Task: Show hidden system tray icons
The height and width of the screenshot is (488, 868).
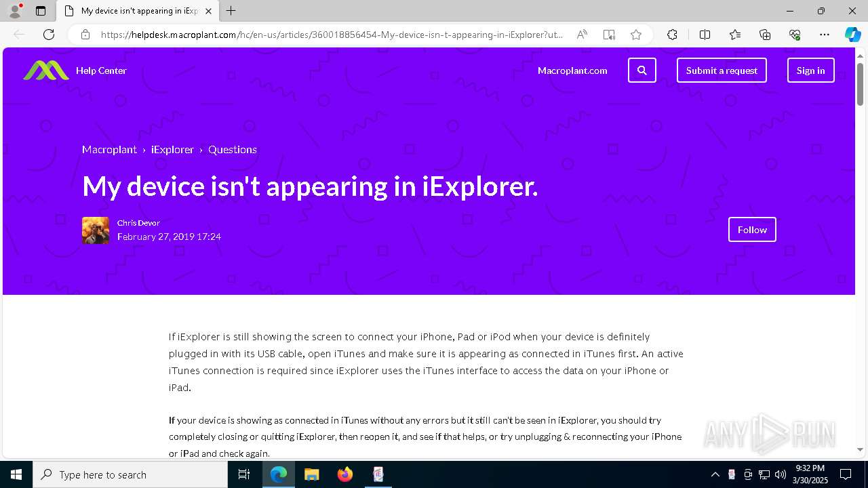Action: coord(715,474)
